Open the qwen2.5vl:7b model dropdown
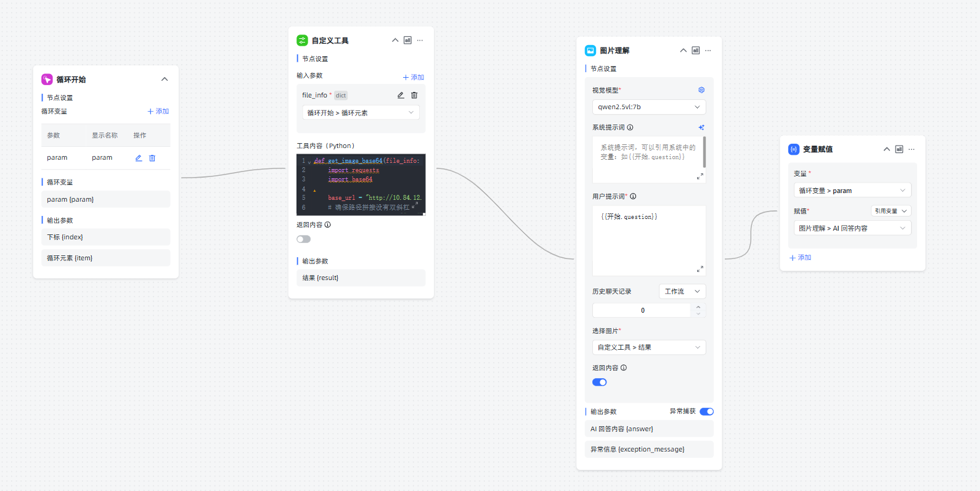The width and height of the screenshot is (980, 491). point(648,107)
